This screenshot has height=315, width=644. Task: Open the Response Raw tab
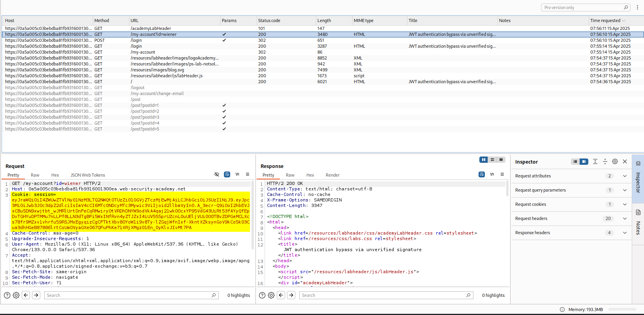point(290,175)
